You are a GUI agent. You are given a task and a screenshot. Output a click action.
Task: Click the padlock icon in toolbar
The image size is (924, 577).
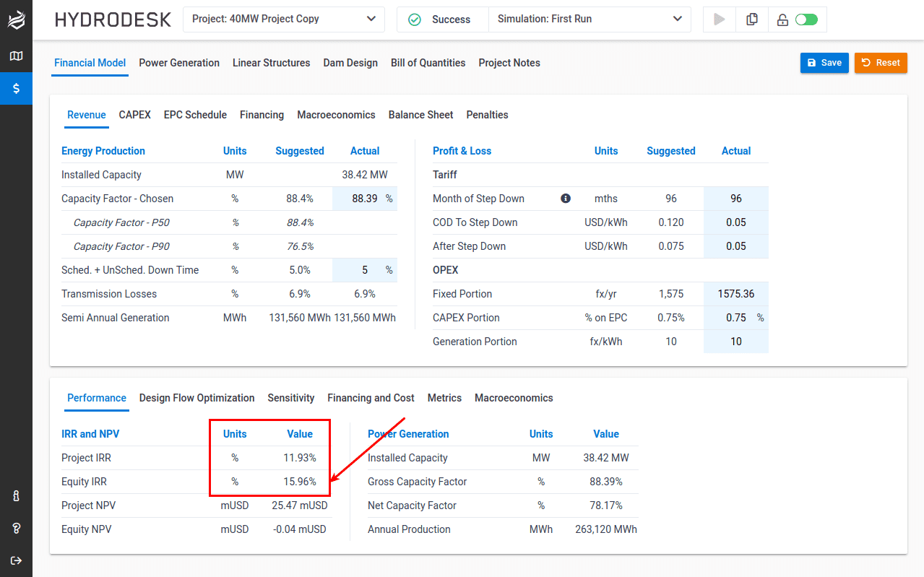coord(782,20)
